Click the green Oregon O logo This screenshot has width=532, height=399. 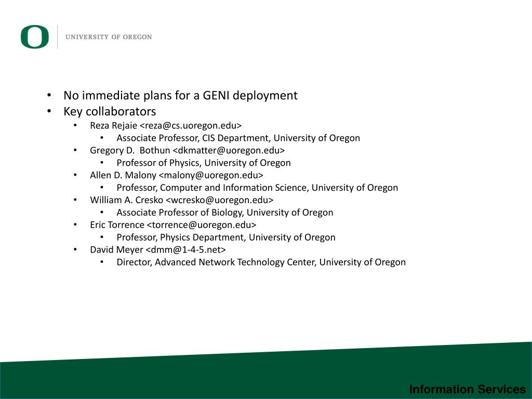[x=35, y=37]
